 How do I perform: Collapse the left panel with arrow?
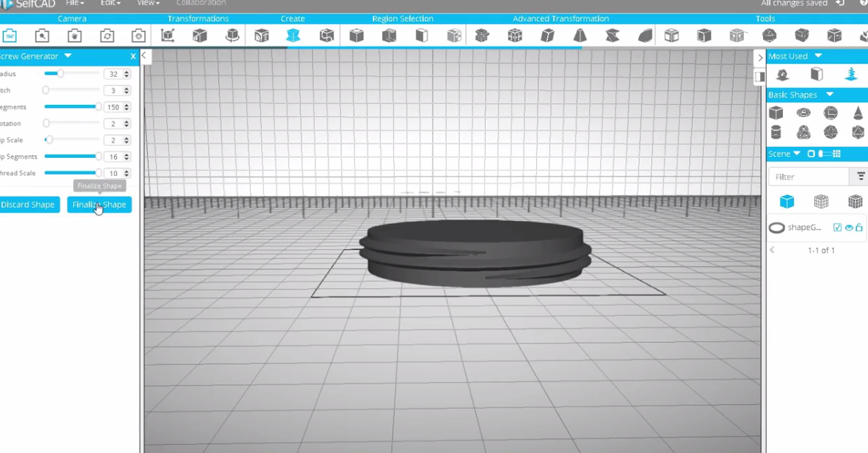[144, 55]
